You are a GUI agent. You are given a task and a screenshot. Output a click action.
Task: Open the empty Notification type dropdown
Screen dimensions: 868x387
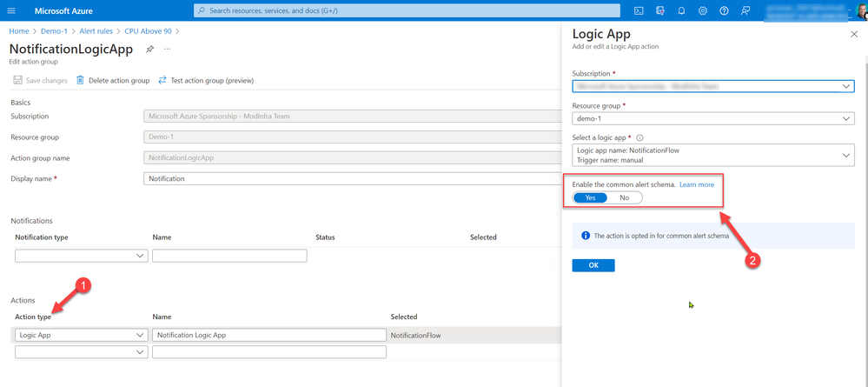(x=82, y=256)
